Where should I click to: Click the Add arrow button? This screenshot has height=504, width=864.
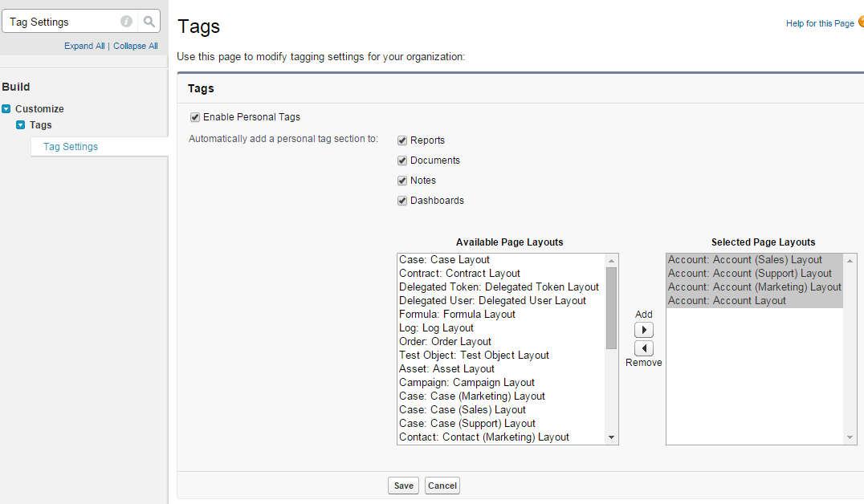(644, 330)
